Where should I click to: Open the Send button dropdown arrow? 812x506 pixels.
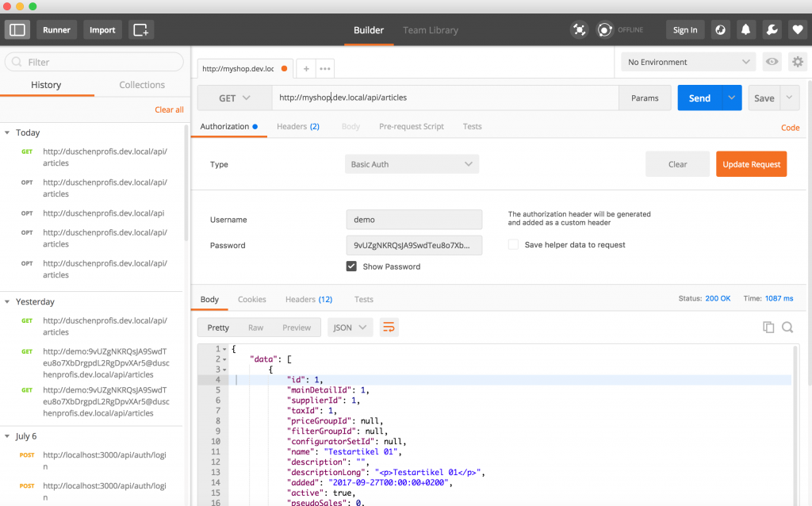tap(731, 98)
